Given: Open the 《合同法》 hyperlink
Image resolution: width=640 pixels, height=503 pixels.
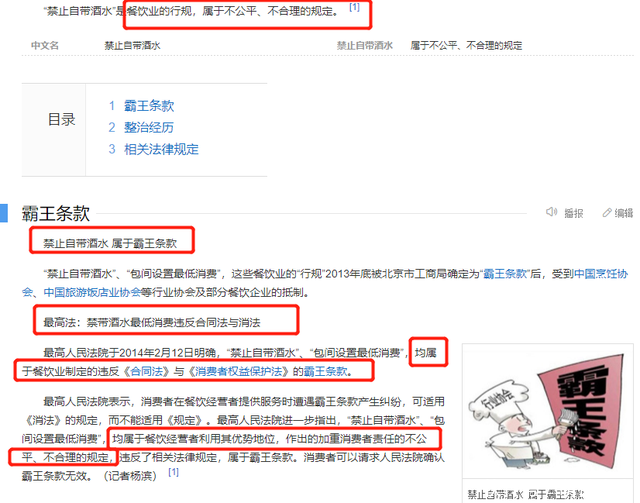Looking at the screenshot, I should (x=146, y=371).
